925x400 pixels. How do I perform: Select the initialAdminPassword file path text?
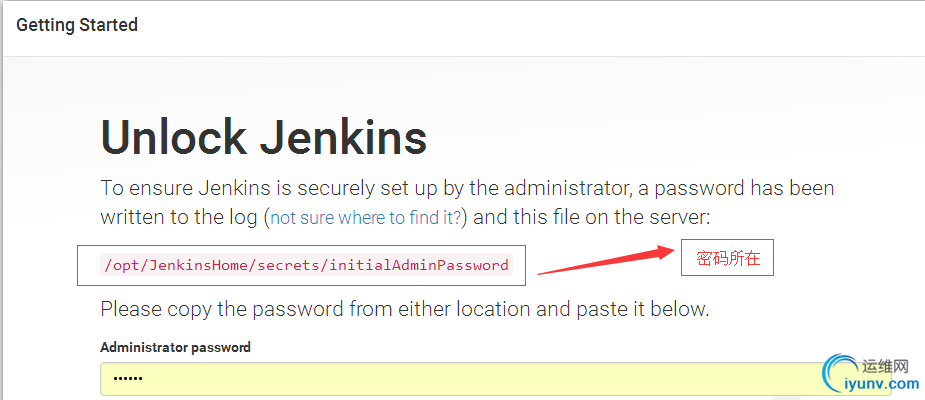[x=306, y=265]
